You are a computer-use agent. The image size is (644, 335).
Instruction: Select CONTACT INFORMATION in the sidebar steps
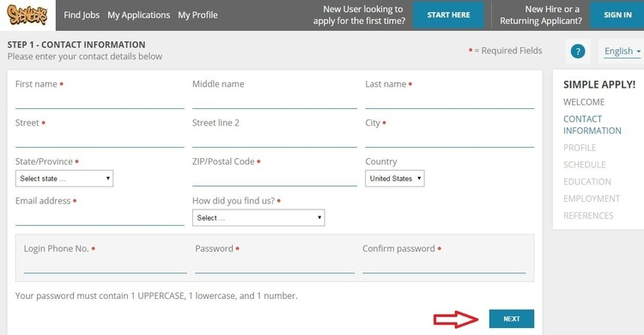[x=592, y=125]
